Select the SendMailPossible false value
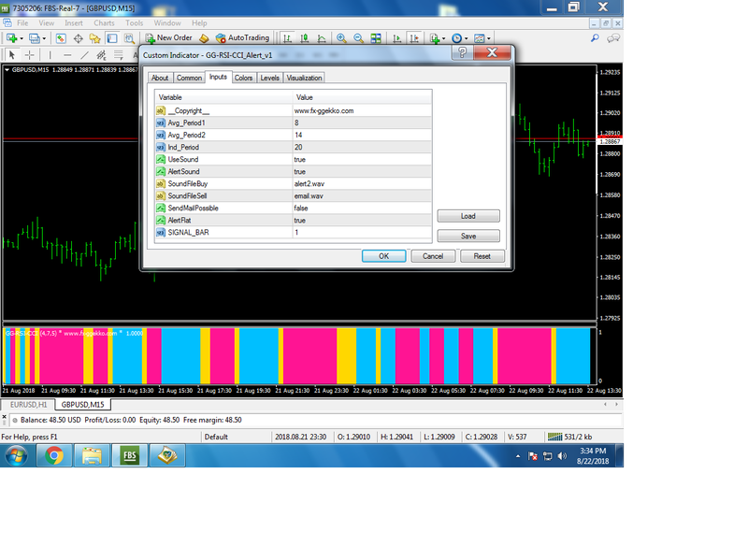 point(362,208)
